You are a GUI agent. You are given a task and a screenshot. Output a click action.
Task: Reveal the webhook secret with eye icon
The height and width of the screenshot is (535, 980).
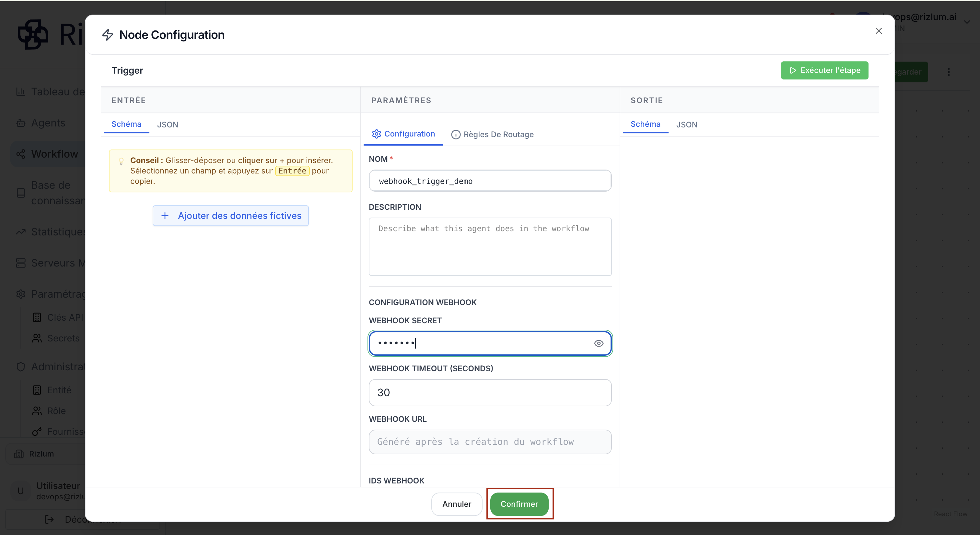pyautogui.click(x=599, y=343)
